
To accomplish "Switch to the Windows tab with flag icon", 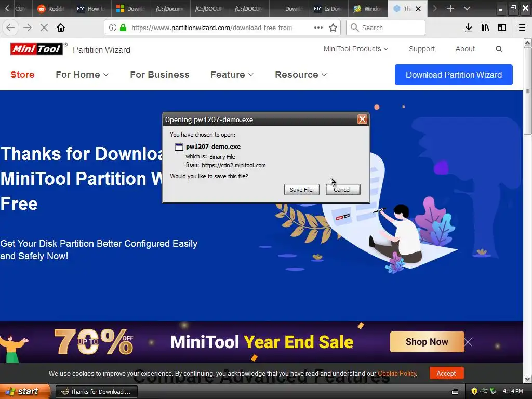I will click(367, 8).
